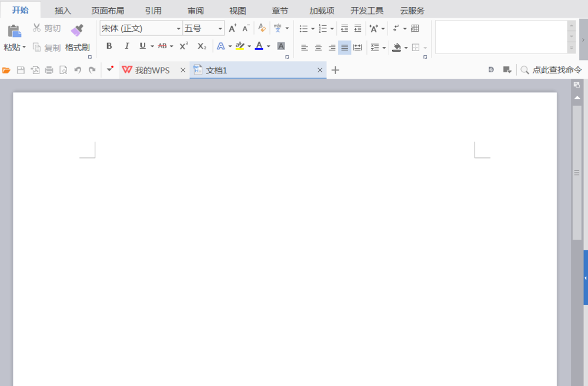Apply superscript formatting
588x386 pixels.
pyautogui.click(x=183, y=46)
